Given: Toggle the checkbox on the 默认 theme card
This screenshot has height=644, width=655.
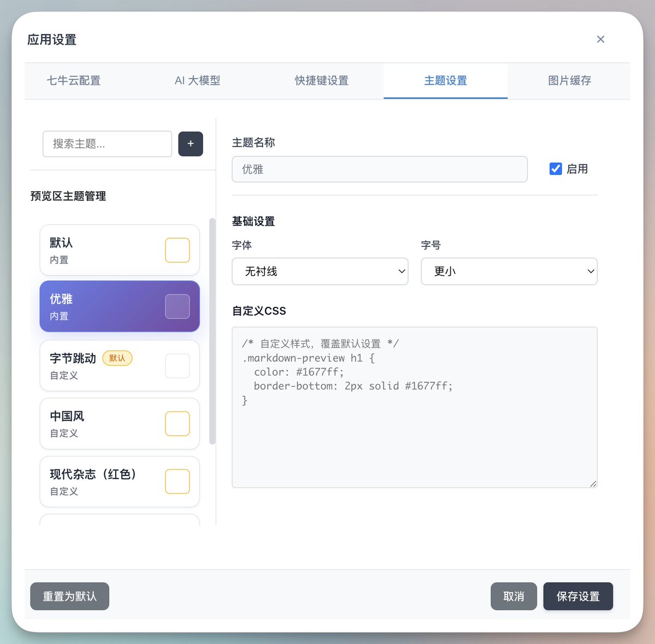Looking at the screenshot, I should (177, 250).
